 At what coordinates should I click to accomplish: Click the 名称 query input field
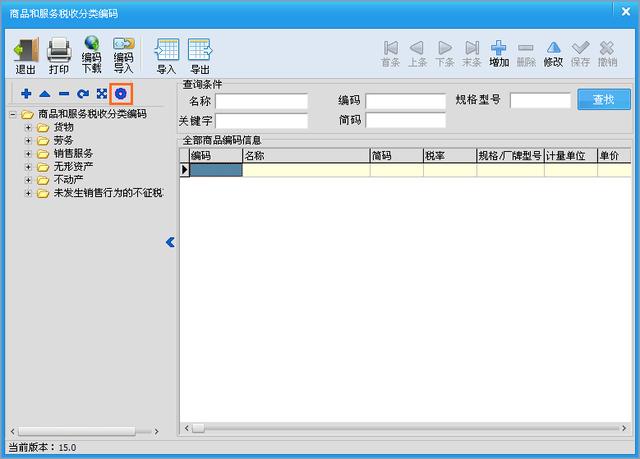point(261,101)
